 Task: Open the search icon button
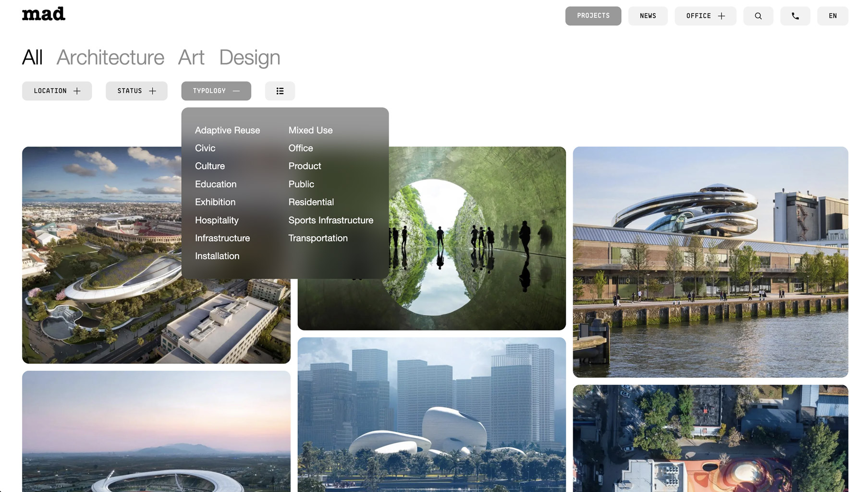(758, 16)
